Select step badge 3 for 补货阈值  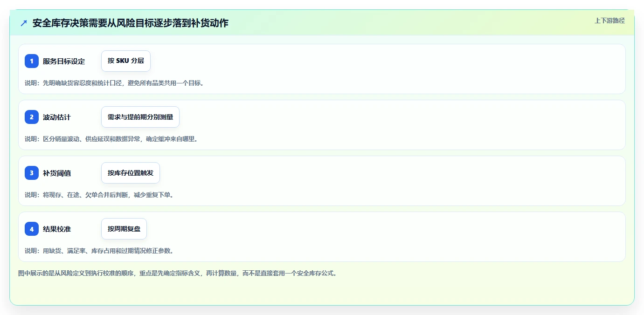[32, 173]
